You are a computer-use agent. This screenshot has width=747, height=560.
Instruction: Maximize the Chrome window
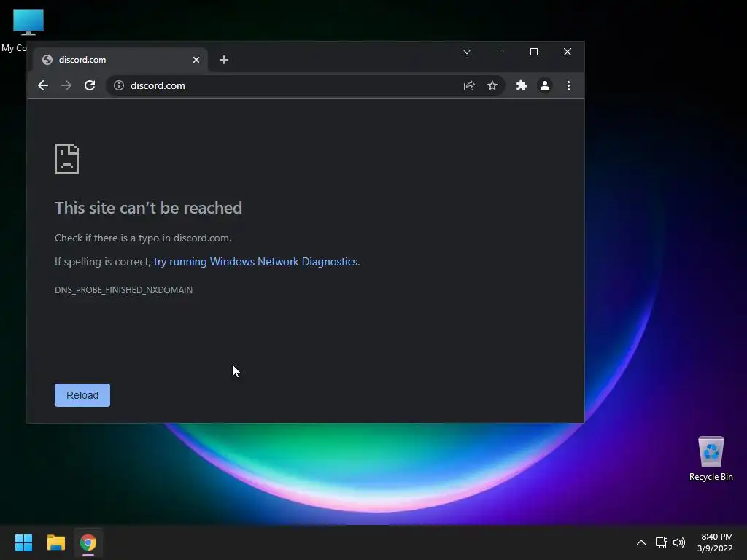click(534, 52)
